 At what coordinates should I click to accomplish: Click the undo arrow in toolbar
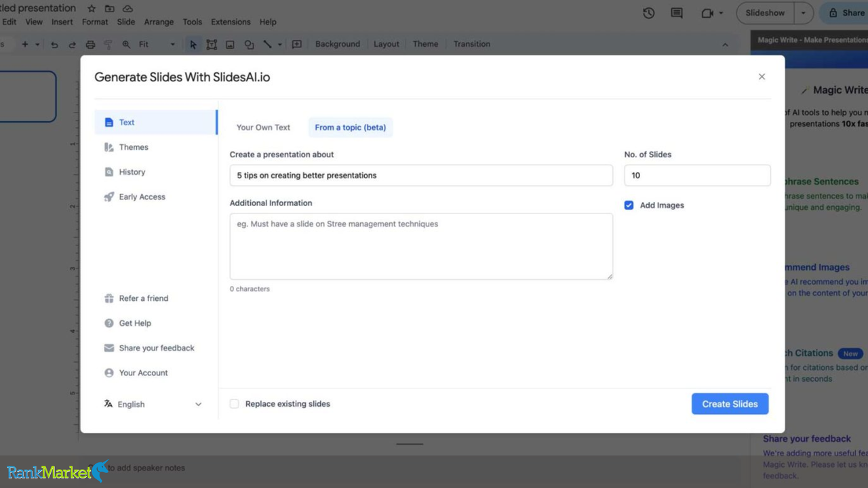click(x=55, y=44)
